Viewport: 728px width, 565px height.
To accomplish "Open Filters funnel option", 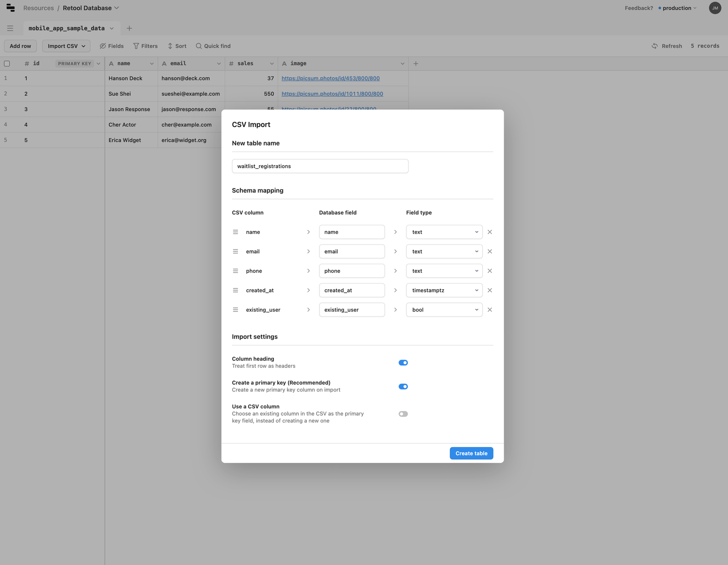I will (x=145, y=46).
